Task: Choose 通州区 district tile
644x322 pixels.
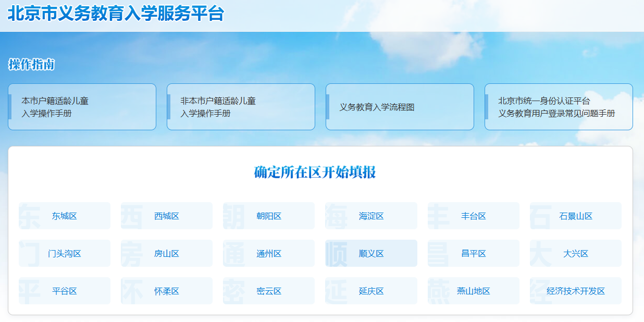Action: (x=269, y=253)
